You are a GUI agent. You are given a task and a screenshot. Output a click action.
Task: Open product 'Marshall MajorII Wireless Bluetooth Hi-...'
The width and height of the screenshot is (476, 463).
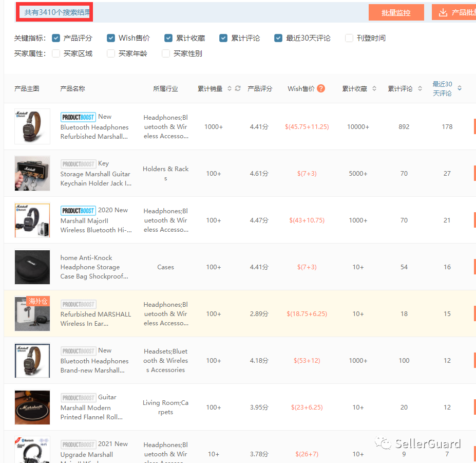click(x=96, y=226)
